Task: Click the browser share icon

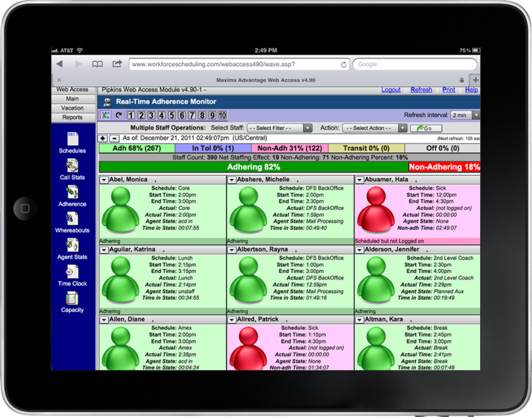Action: coord(116,64)
